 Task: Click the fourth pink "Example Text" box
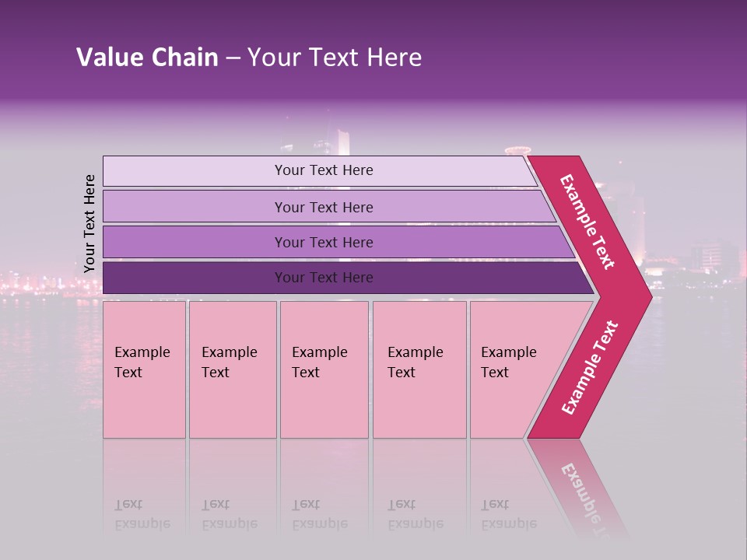419,369
